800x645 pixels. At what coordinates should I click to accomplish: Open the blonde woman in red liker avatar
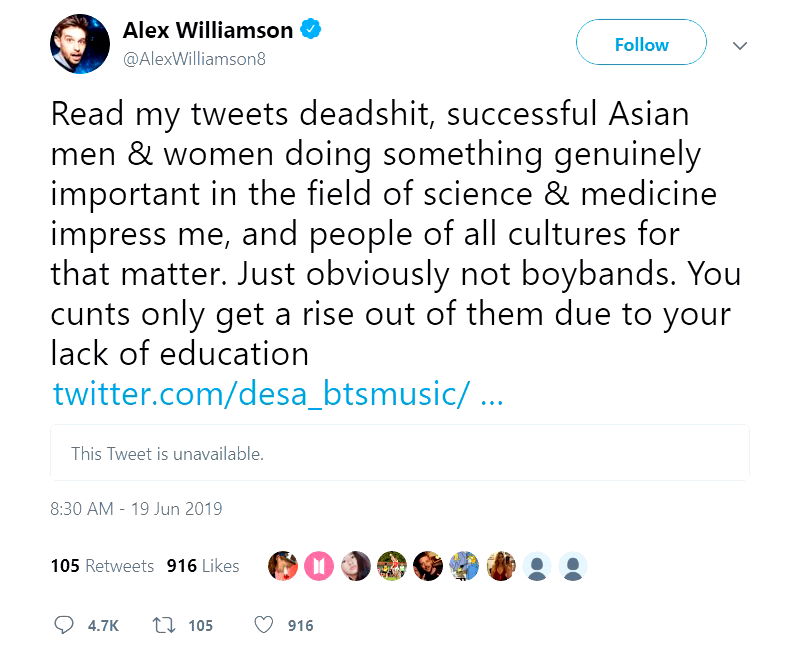500,566
